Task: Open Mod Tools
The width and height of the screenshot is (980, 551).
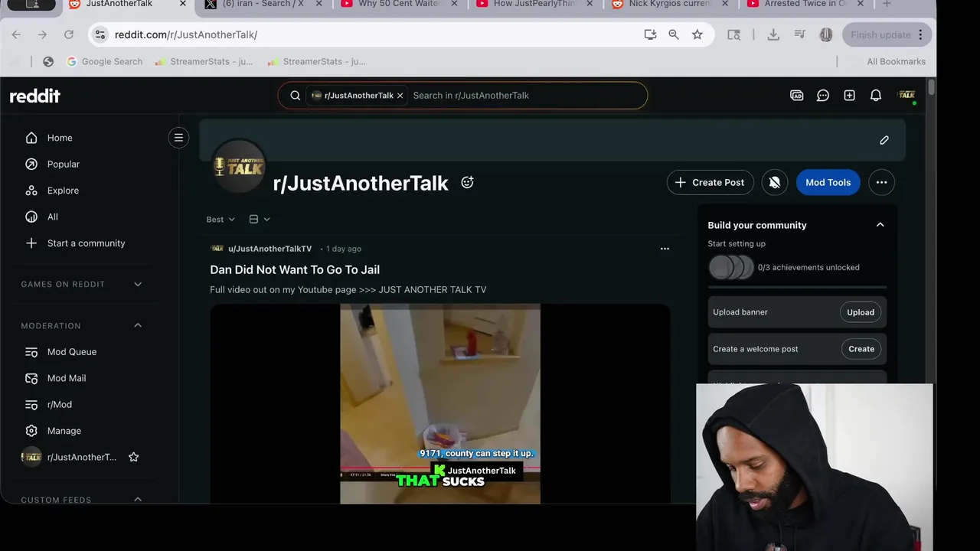Action: pyautogui.click(x=828, y=182)
